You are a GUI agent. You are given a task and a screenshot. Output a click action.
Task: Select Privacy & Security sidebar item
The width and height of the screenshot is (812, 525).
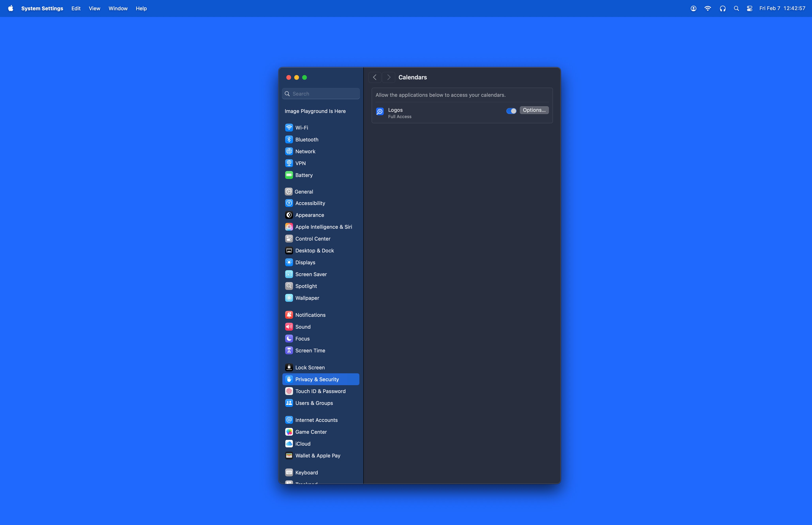click(321, 379)
